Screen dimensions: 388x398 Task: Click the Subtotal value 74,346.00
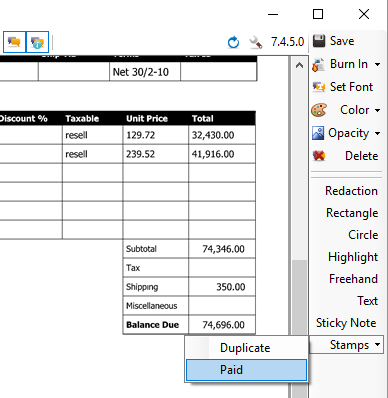tap(223, 249)
